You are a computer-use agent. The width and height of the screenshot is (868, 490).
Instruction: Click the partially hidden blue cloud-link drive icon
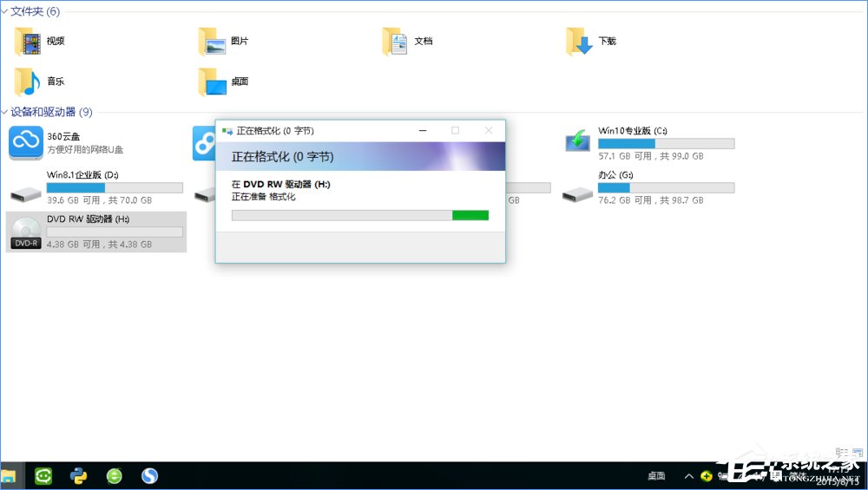[x=204, y=143]
